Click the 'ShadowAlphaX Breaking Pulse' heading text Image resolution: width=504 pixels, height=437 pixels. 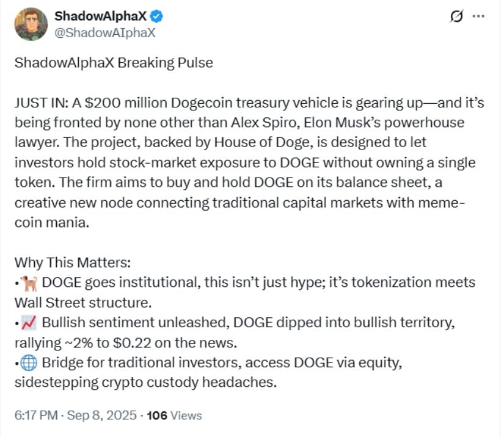[x=114, y=63]
